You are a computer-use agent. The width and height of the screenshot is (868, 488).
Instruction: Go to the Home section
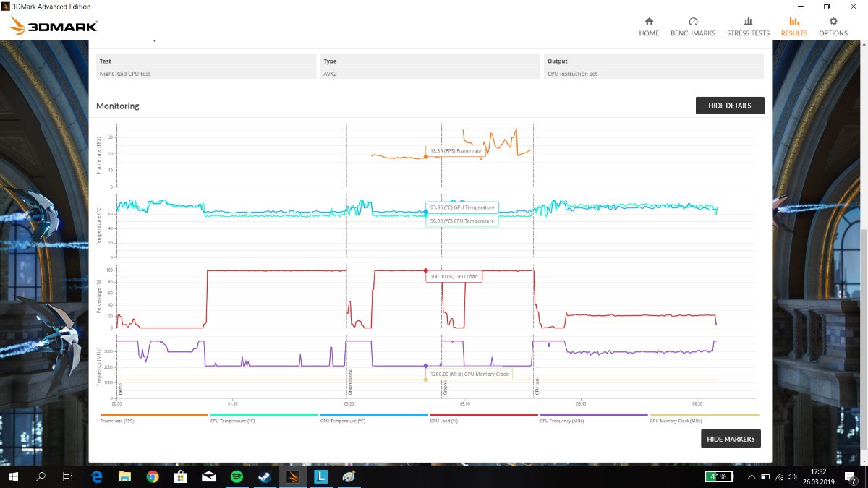[x=649, y=27]
